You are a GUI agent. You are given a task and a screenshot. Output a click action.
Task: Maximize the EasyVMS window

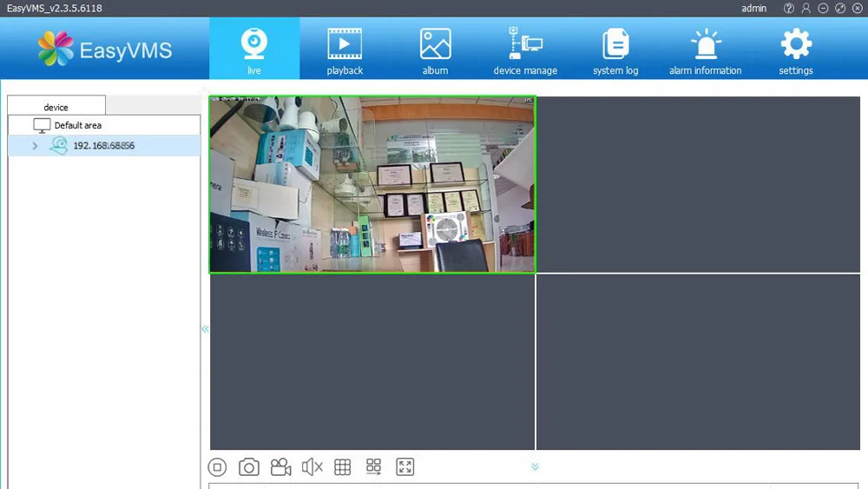[840, 9]
